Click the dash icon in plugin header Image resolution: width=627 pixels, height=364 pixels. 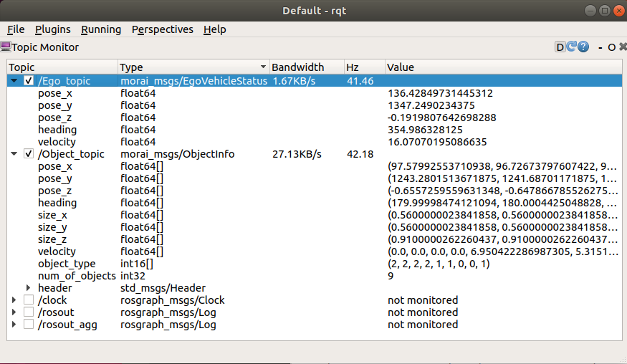tap(600, 47)
